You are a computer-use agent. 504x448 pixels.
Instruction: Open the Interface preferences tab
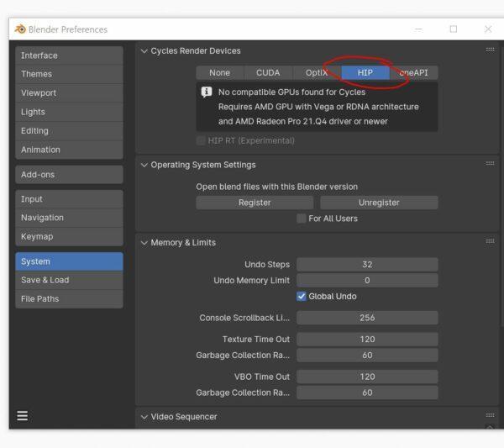point(69,55)
